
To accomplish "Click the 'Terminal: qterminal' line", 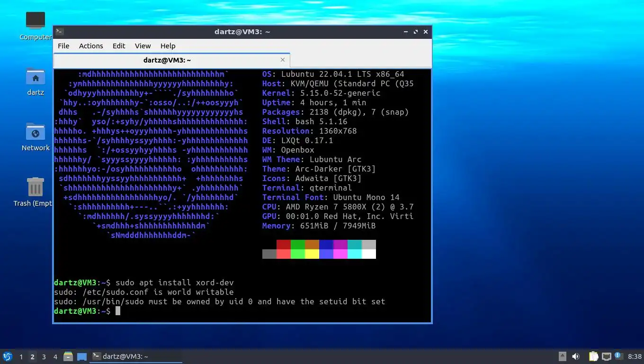I will click(307, 188).
